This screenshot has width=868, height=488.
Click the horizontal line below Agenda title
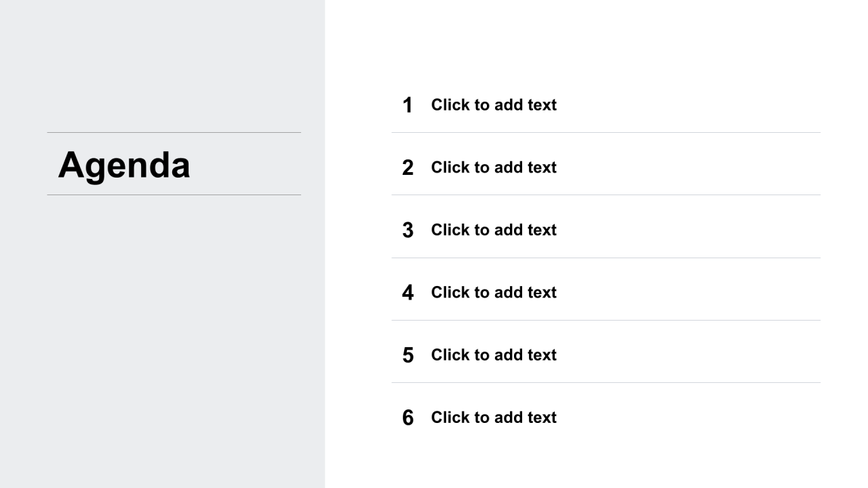point(174,195)
